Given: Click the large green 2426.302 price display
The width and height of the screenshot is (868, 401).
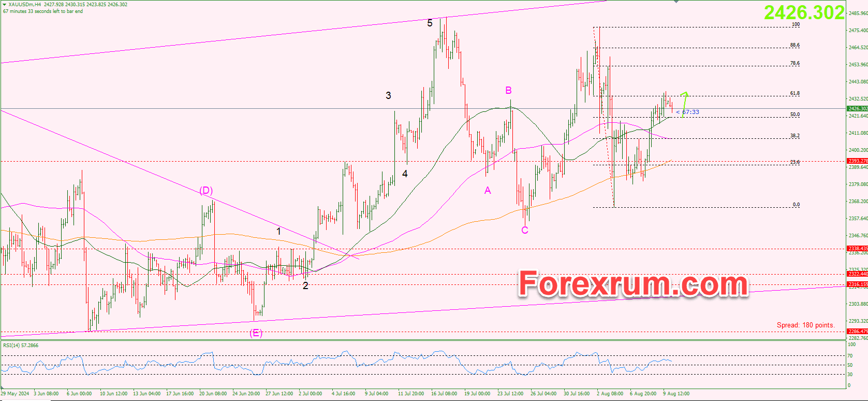Looking at the screenshot, I should pyautogui.click(x=804, y=13).
